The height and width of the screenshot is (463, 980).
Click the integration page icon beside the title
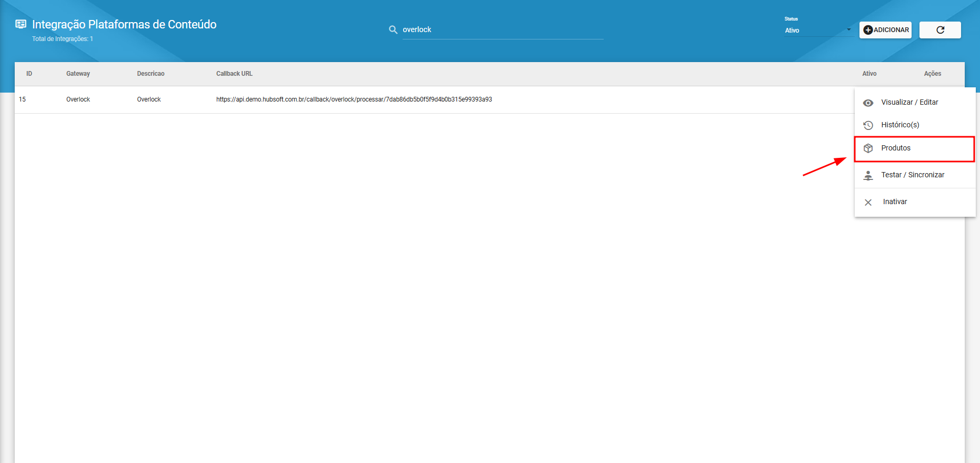click(x=21, y=24)
